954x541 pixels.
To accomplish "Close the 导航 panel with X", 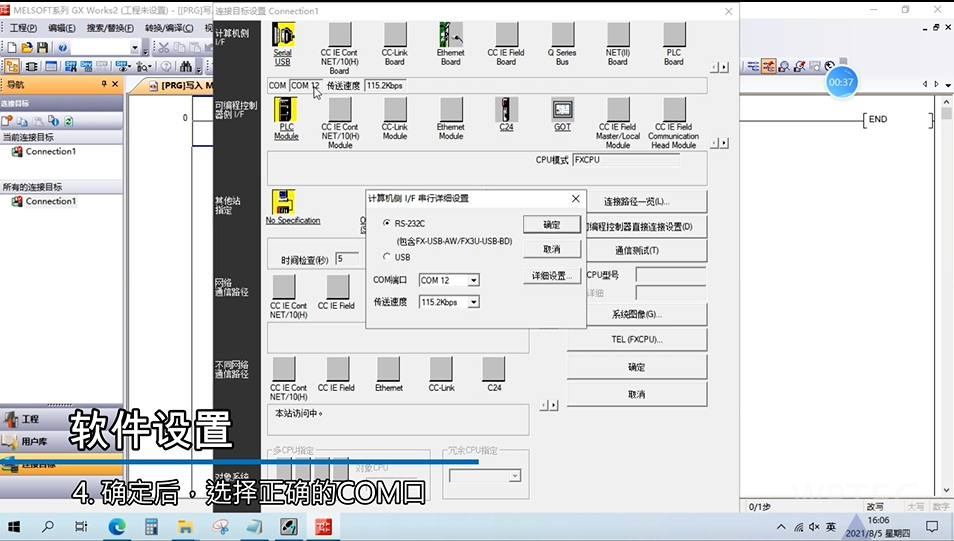I will 115,84.
